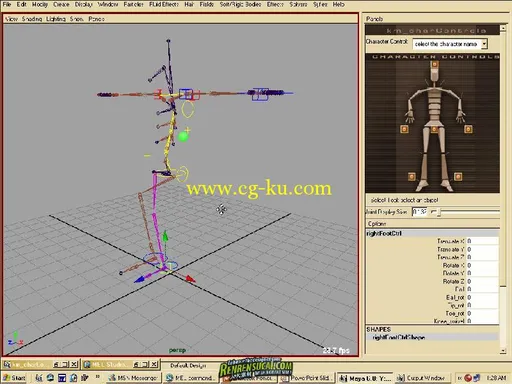
Task: Switch to PowerPoint Slide taskbar item
Action: click(306, 378)
